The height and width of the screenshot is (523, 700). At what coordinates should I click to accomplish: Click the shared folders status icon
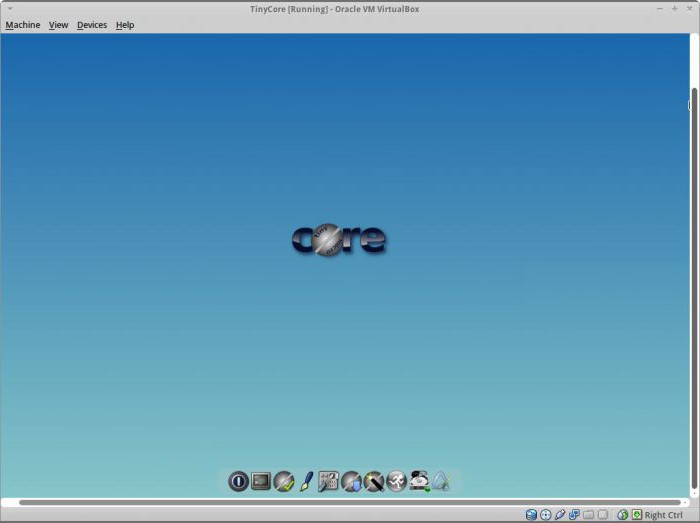point(588,515)
